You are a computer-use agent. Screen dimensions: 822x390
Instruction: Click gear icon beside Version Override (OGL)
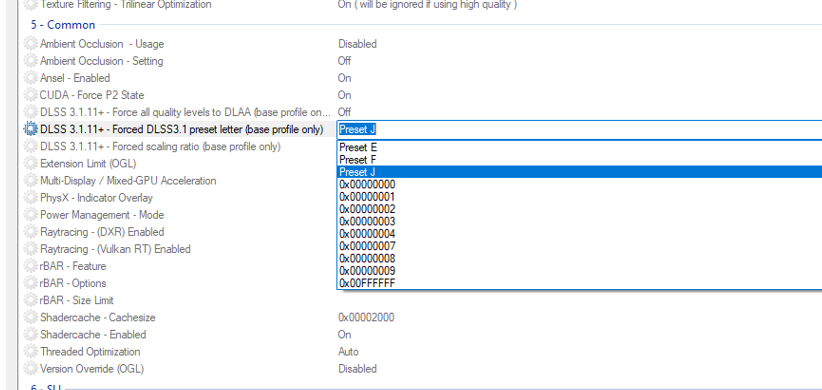31,369
